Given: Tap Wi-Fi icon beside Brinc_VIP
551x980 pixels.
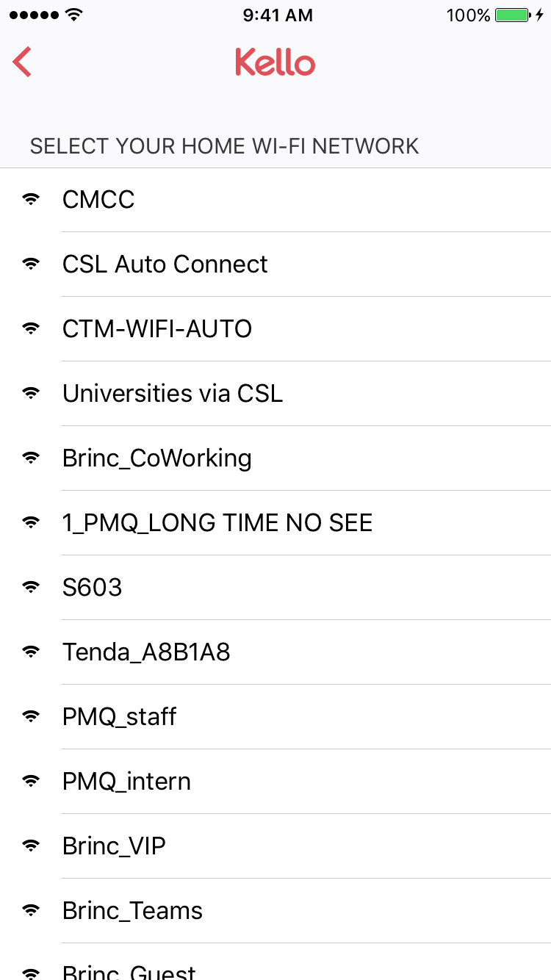Looking at the screenshot, I should pos(31,846).
